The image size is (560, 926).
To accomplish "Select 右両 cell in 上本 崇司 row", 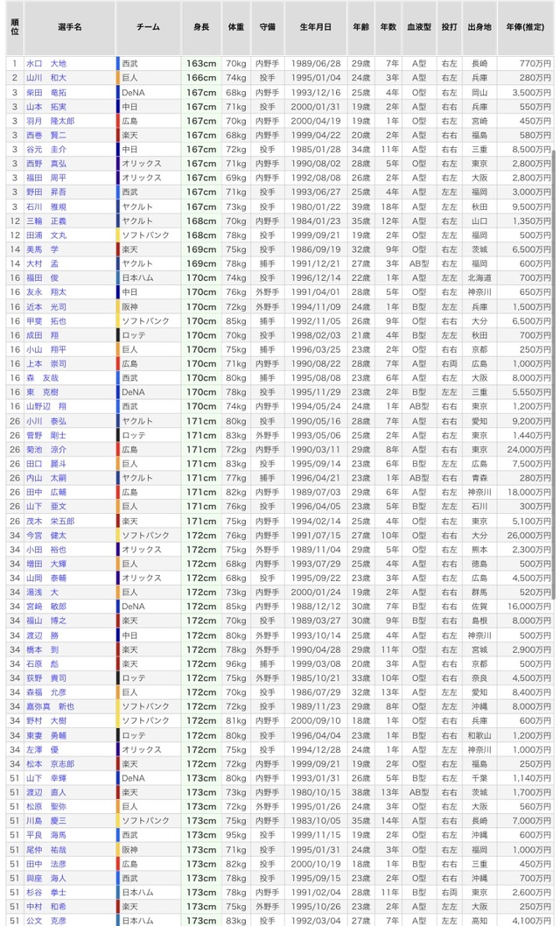I will [449, 364].
